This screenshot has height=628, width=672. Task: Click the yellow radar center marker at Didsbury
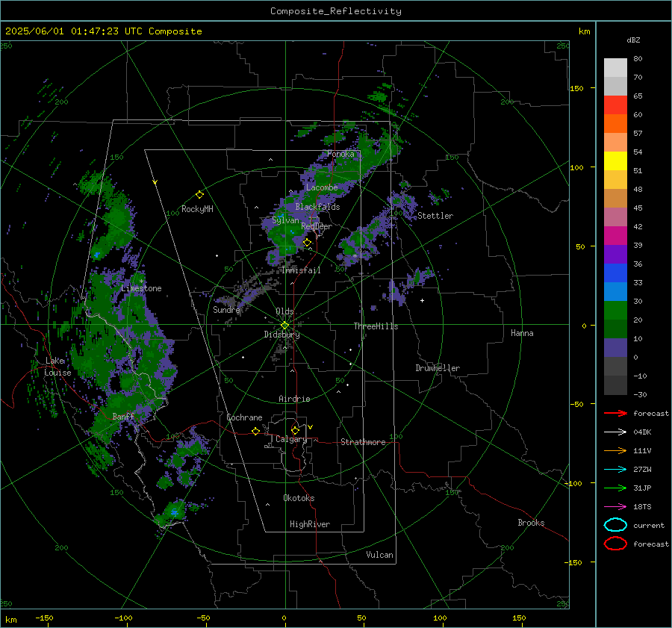click(x=284, y=326)
